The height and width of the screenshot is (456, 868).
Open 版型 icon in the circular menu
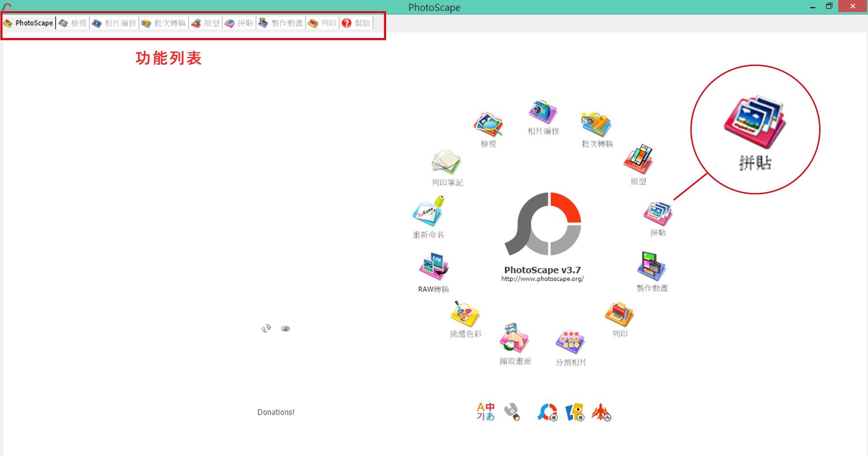pos(638,160)
